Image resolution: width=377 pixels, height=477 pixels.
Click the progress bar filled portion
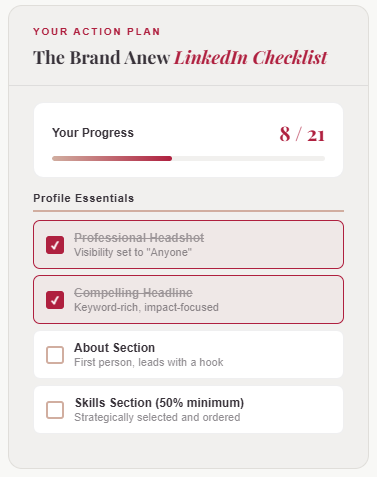coord(112,159)
